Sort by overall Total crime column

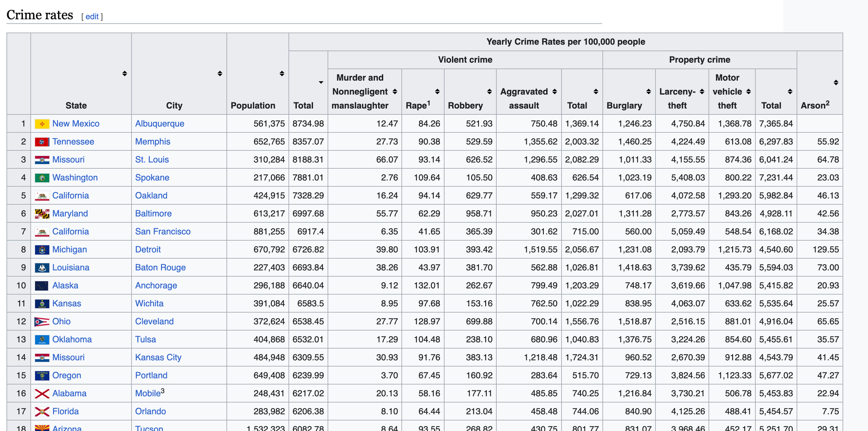coord(321,83)
